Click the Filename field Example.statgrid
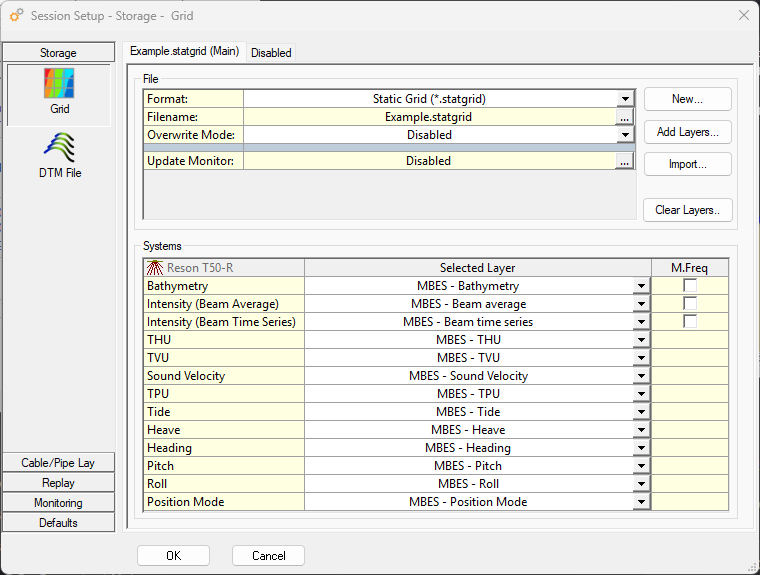The height and width of the screenshot is (575, 760). 428,117
